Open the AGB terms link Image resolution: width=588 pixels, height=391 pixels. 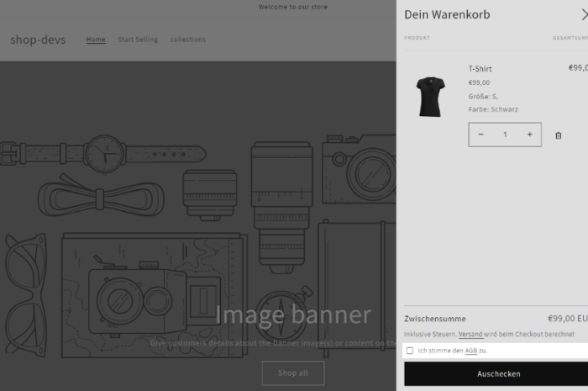coord(470,351)
